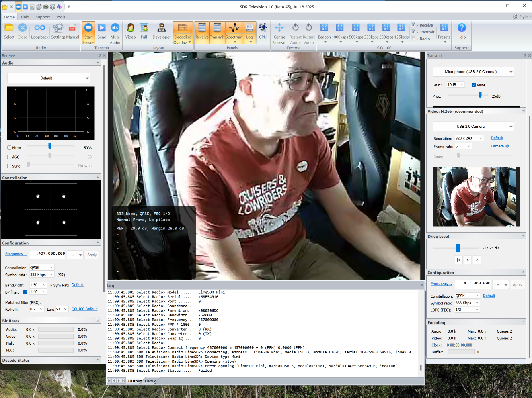This screenshot has width=532, height=398.
Task: Click the QO-100 Default link
Action: click(84, 309)
